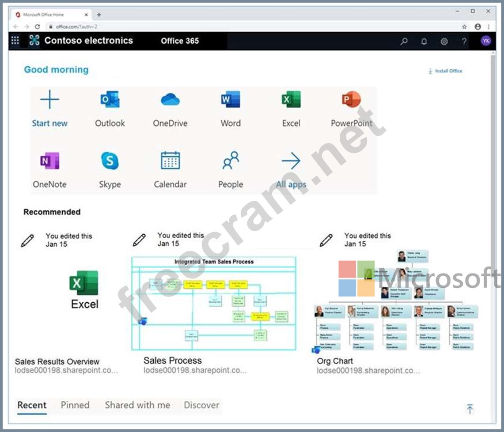Jump back to top arrow
Viewport: 504px width, 432px height.
pyautogui.click(x=470, y=409)
